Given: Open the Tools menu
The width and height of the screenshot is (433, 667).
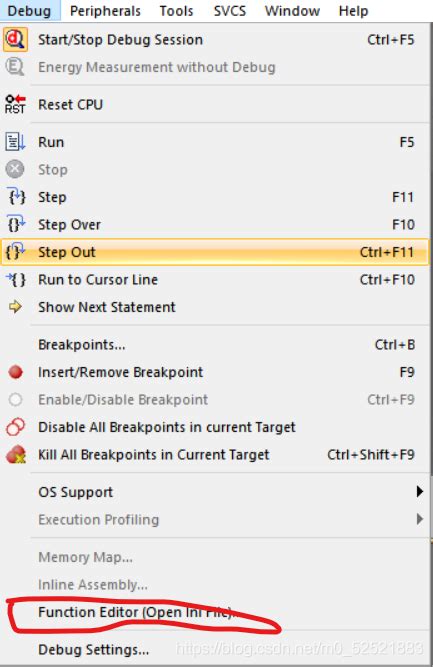Looking at the screenshot, I should pyautogui.click(x=176, y=11).
